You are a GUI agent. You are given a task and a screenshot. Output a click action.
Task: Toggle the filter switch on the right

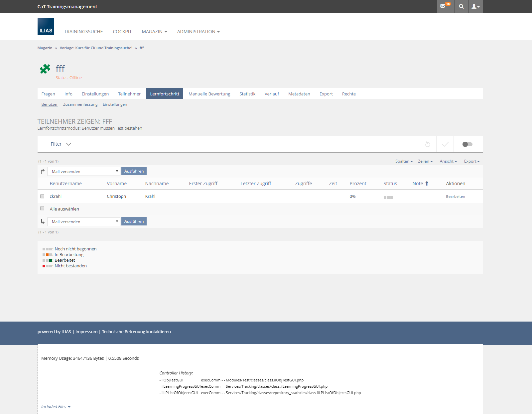(x=467, y=144)
